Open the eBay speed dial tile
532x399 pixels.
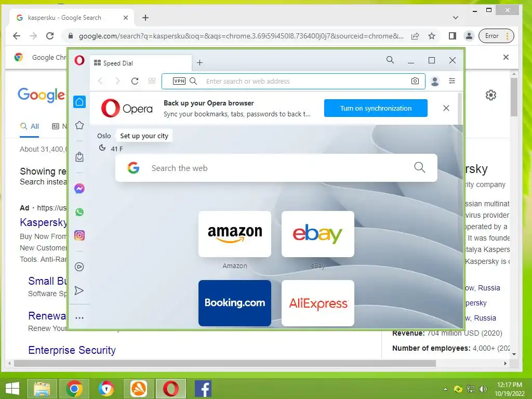(318, 234)
